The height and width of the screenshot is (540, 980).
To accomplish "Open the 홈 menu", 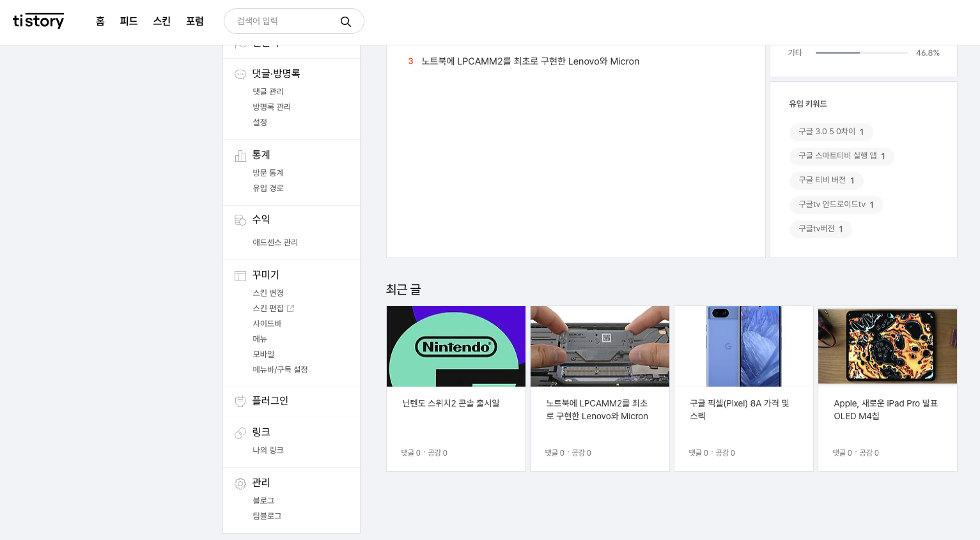I will (x=100, y=21).
